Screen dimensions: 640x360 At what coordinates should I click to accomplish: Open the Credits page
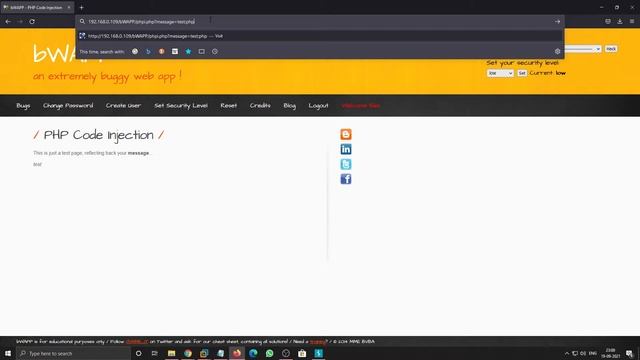pos(260,106)
